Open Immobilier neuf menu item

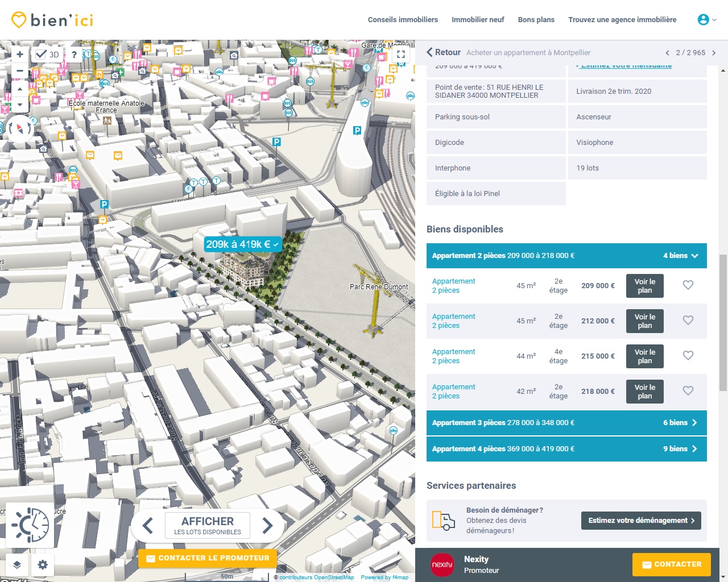click(478, 19)
